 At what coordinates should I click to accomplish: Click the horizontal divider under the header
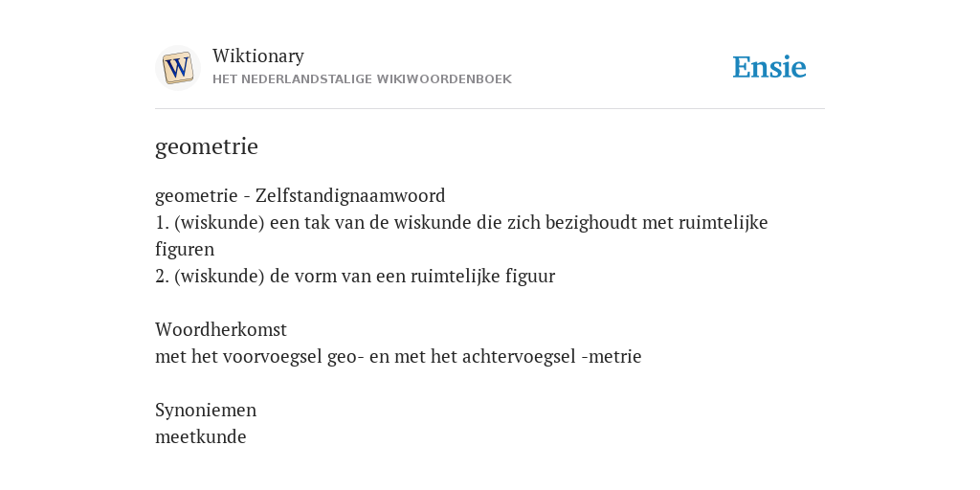pos(490,109)
